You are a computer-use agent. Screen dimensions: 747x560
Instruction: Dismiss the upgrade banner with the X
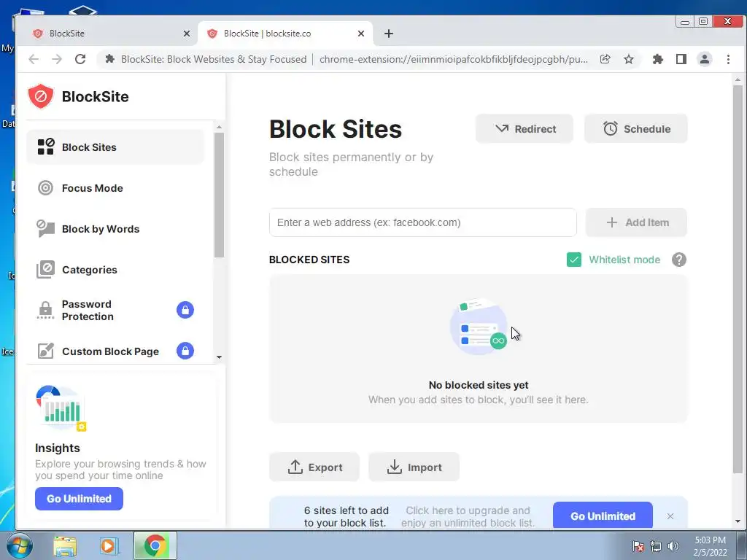point(670,516)
